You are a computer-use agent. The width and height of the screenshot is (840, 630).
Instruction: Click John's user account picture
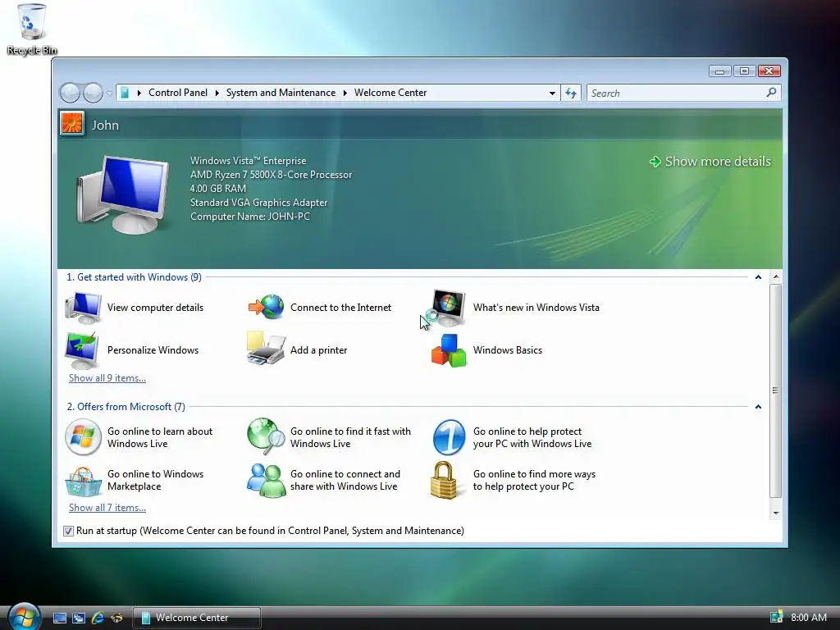pyautogui.click(x=72, y=124)
